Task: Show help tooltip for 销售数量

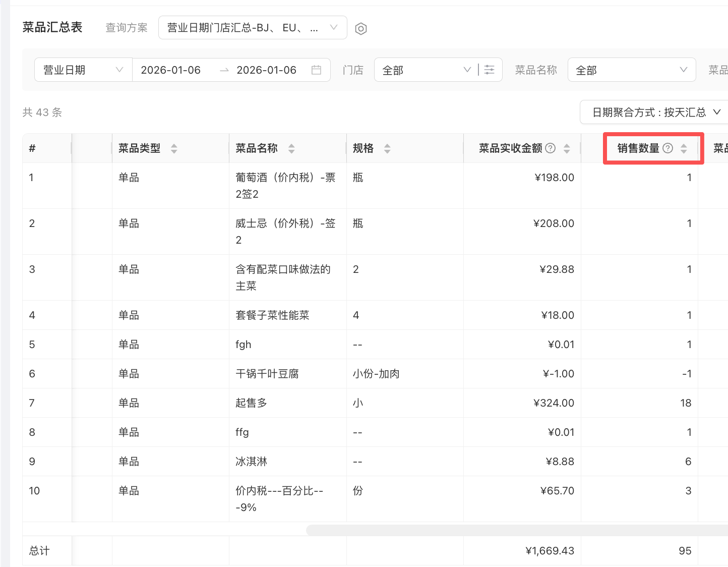Action: click(668, 148)
